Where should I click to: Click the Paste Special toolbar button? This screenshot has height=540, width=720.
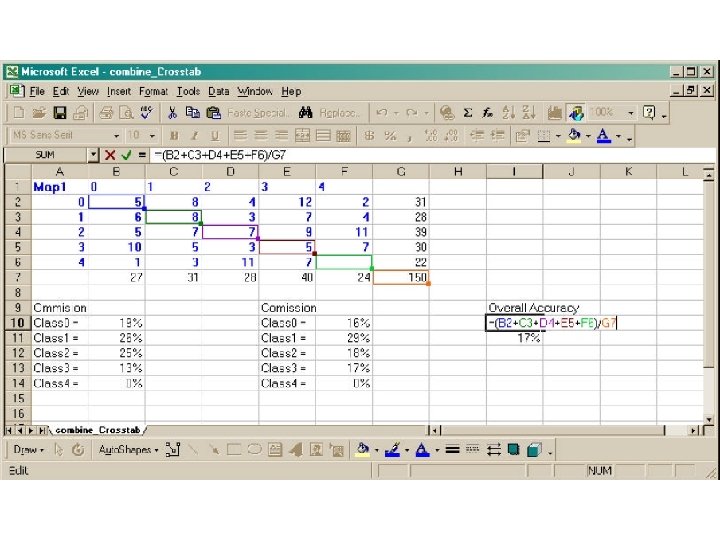(x=259, y=112)
